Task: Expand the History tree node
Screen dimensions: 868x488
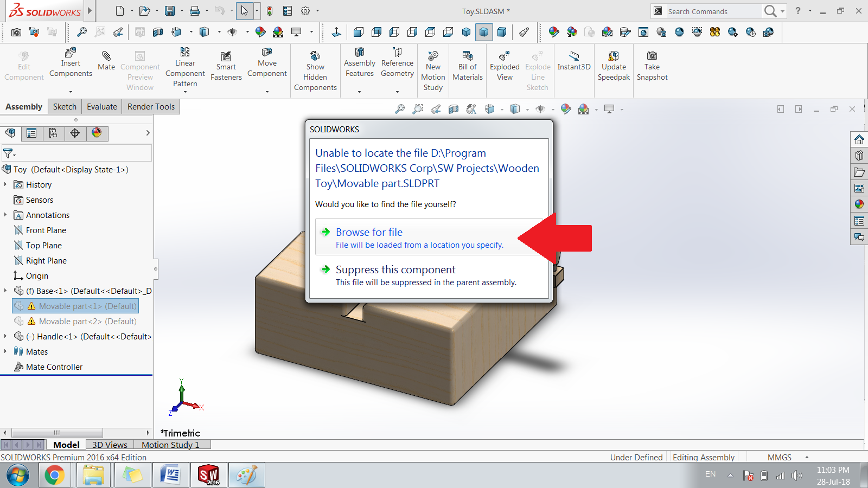Action: click(5, 185)
